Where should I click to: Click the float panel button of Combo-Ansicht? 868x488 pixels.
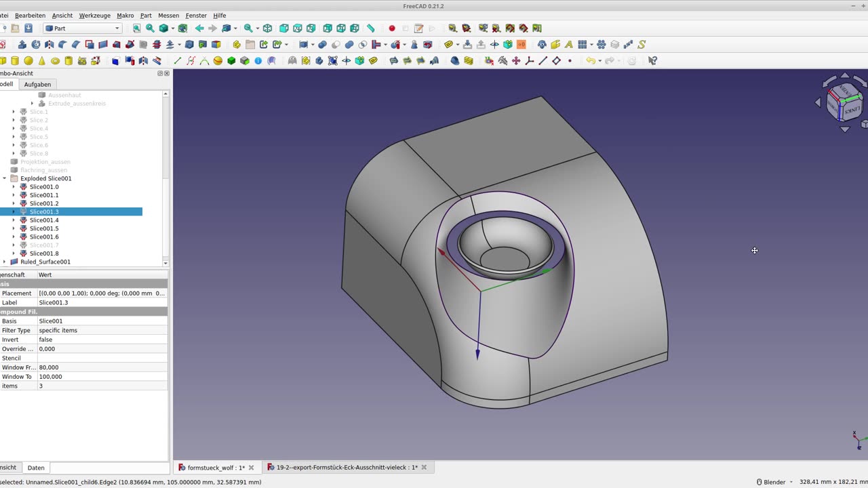tap(161, 73)
